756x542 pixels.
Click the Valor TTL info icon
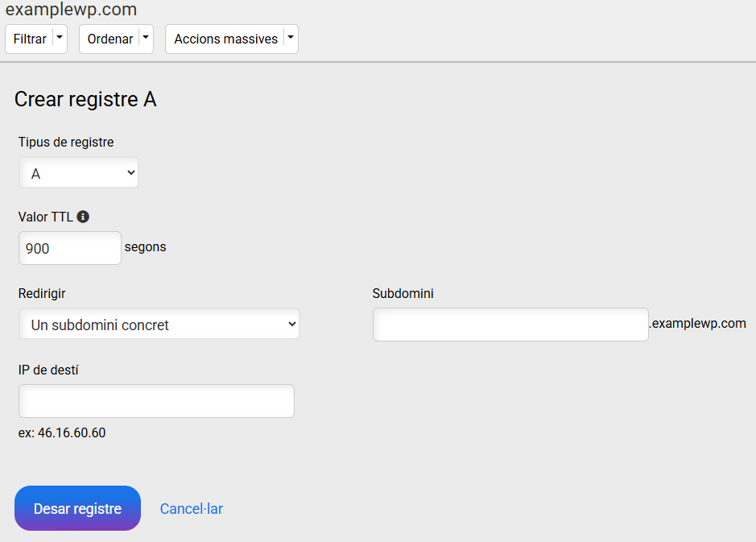83,217
